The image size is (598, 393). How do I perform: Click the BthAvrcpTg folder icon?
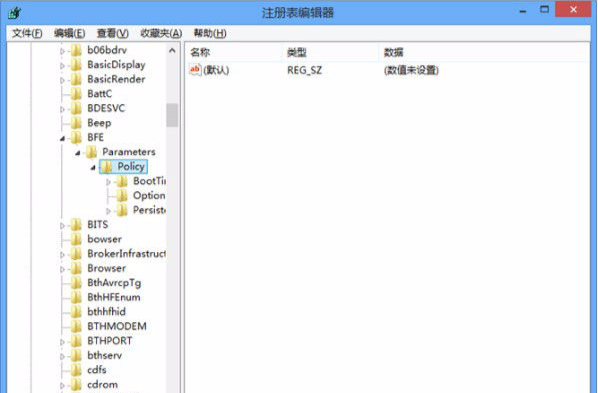coord(76,283)
